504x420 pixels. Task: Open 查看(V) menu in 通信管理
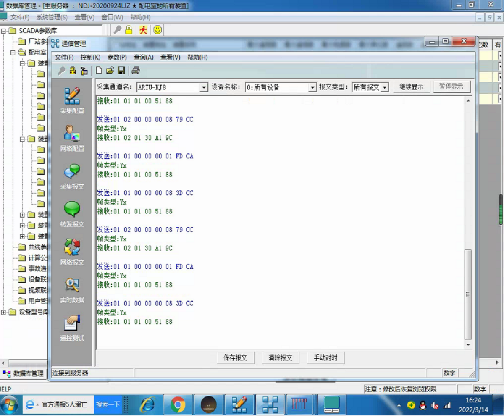pyautogui.click(x=170, y=57)
